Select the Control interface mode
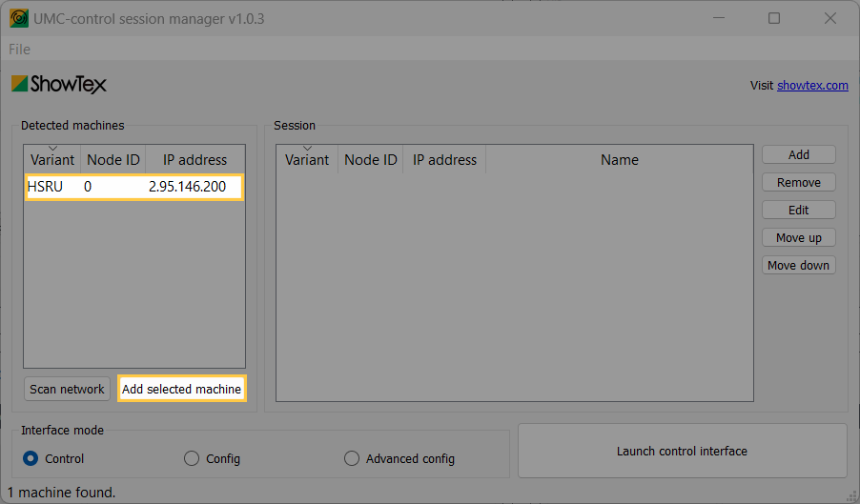 (x=53, y=458)
